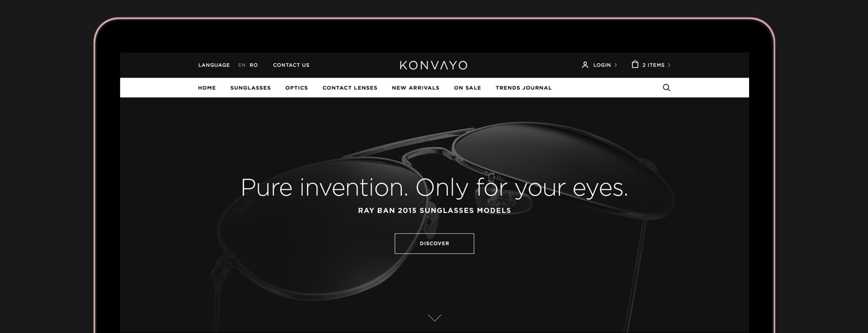Go to Contact Lenses section

(350, 88)
